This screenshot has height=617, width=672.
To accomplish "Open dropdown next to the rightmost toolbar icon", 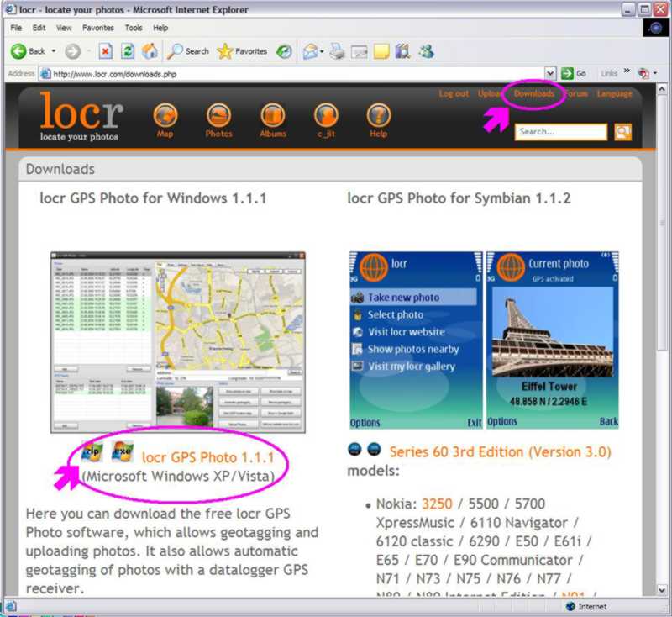I will tap(655, 73).
